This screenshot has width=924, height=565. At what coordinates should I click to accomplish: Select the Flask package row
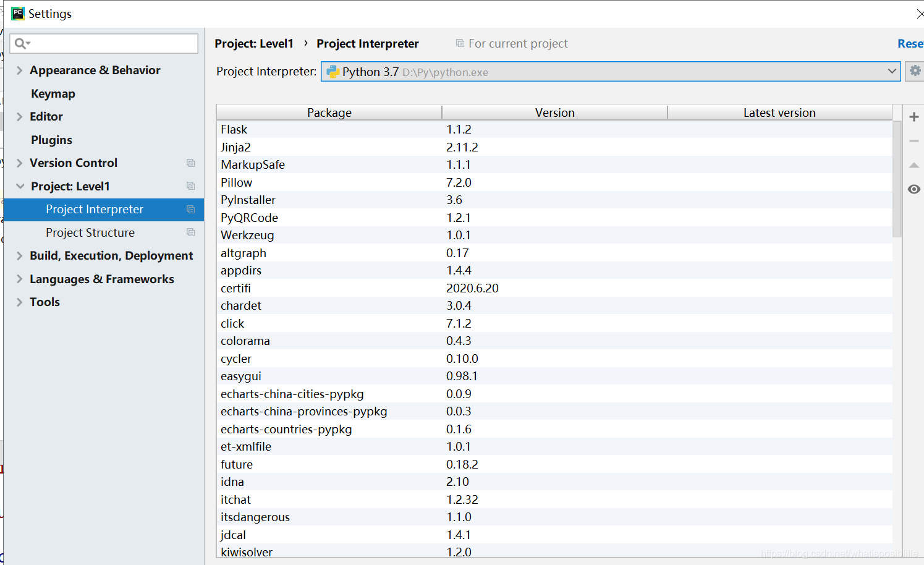pyautogui.click(x=554, y=129)
